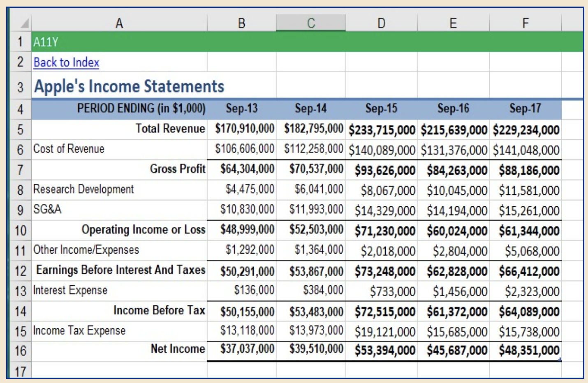Image resolution: width=588 pixels, height=383 pixels.
Task: Click Other Income value $5,068,000
Action: pyautogui.click(x=525, y=250)
